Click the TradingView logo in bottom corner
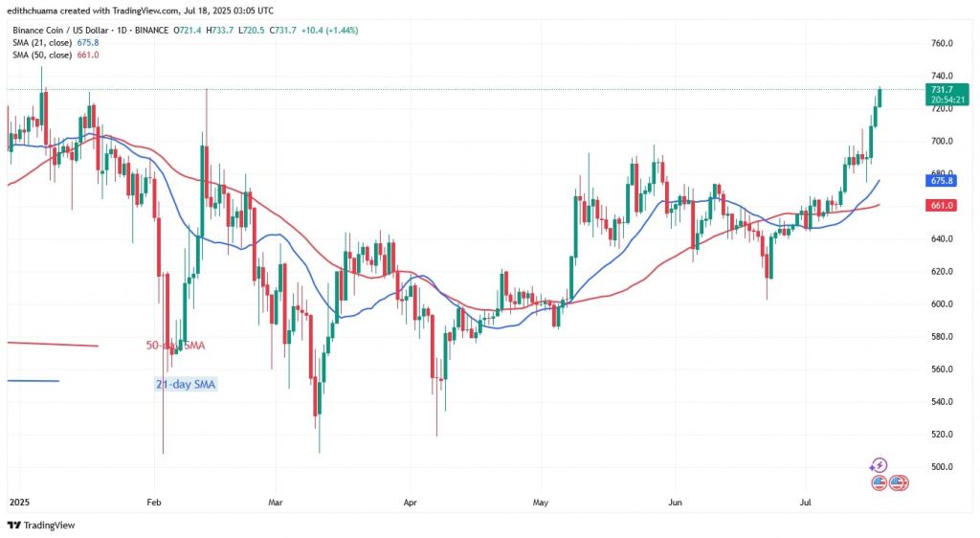 (40, 525)
